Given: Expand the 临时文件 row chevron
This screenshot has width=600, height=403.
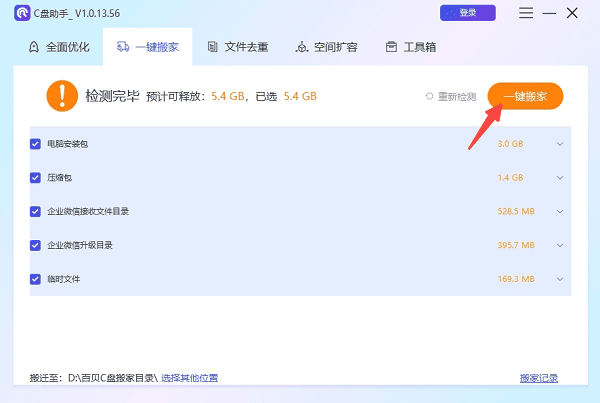Looking at the screenshot, I should [560, 279].
